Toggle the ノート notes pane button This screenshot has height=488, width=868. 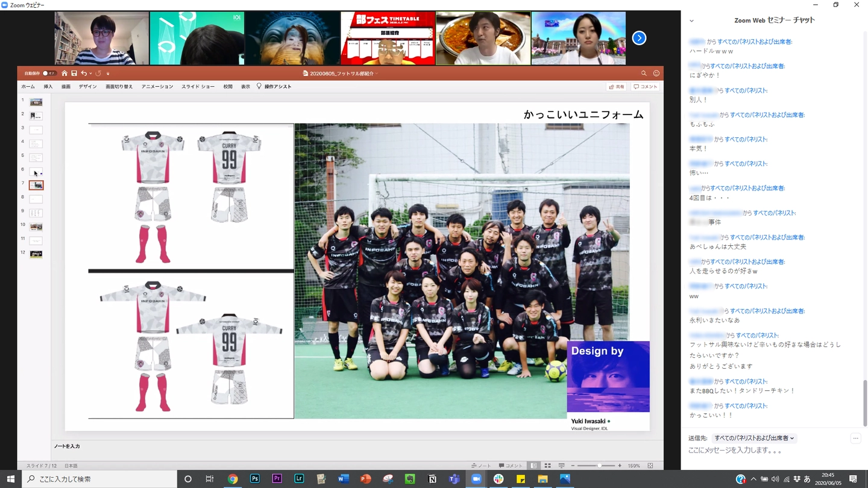point(481,466)
